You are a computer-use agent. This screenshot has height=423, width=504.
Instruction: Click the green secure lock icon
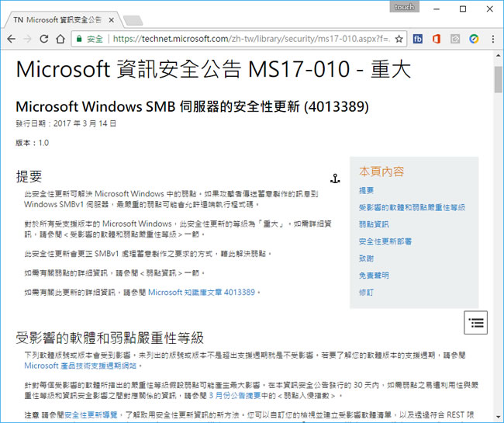[78, 38]
